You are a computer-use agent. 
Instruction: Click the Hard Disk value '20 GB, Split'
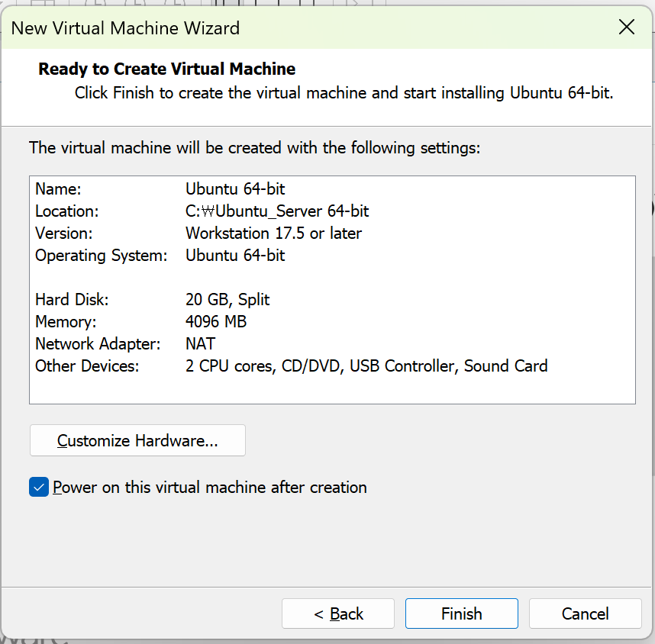(x=227, y=299)
